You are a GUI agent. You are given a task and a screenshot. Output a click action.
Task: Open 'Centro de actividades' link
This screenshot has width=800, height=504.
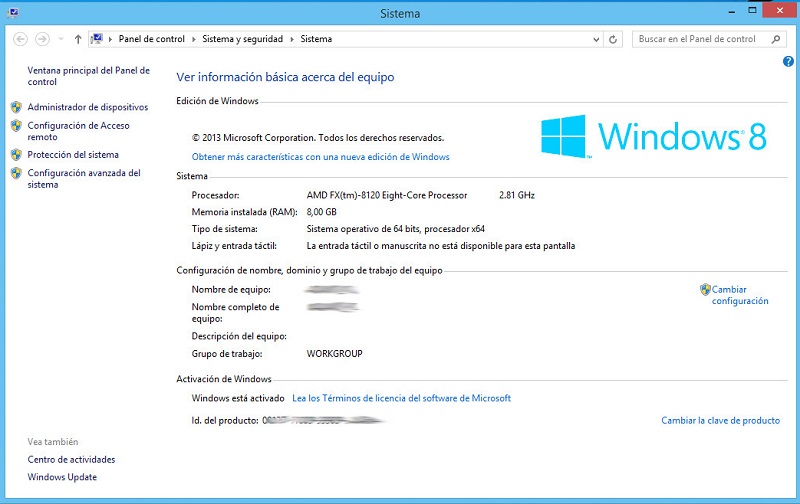coord(71,459)
